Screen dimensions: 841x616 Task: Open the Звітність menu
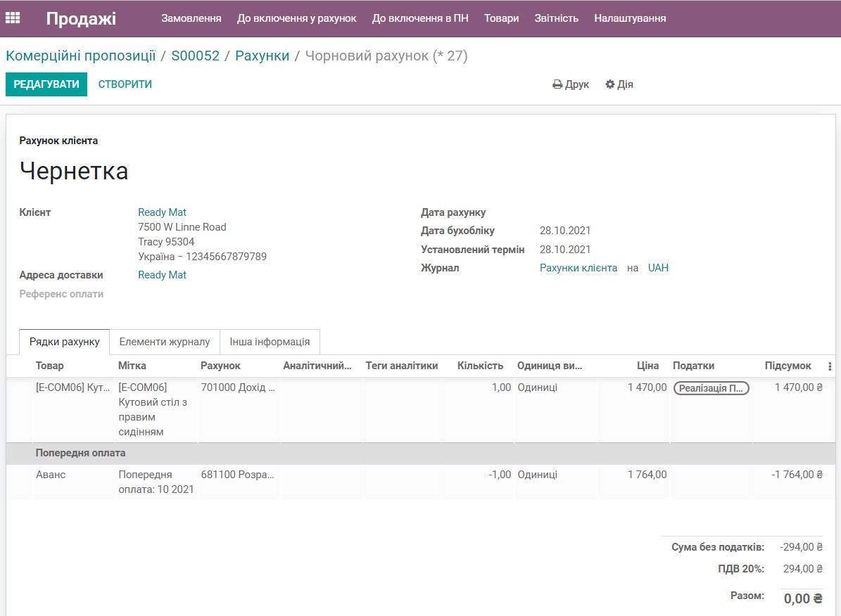557,18
